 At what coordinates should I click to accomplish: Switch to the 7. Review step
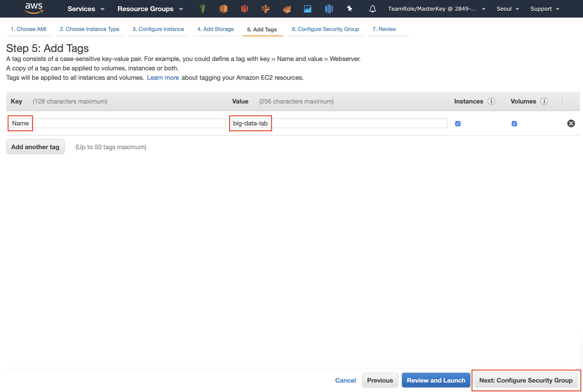[384, 29]
